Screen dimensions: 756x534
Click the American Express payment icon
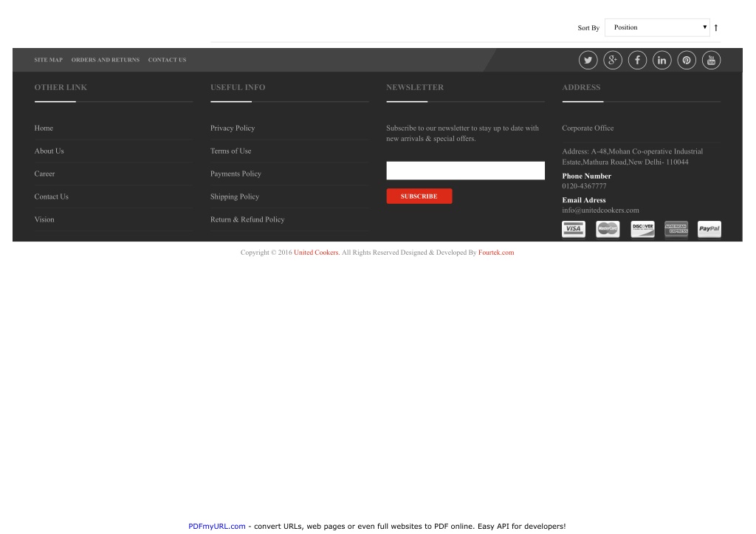tap(676, 229)
